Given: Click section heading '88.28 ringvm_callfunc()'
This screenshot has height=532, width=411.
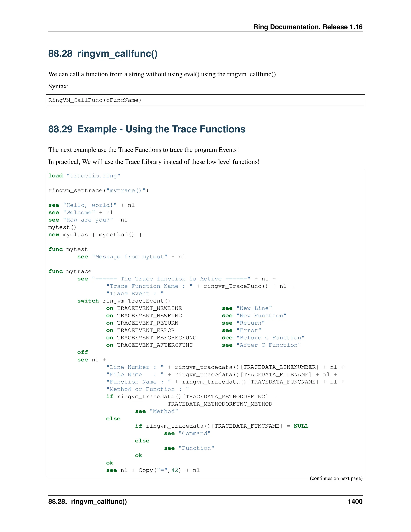Looking at the screenshot, I should point(103,54).
